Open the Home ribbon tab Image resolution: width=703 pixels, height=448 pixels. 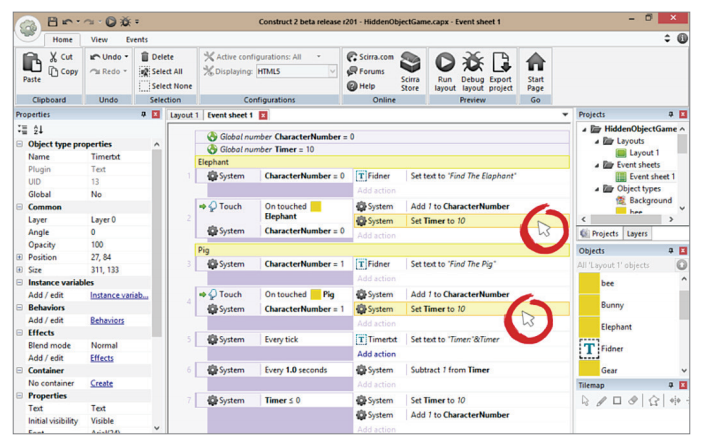[x=62, y=39]
